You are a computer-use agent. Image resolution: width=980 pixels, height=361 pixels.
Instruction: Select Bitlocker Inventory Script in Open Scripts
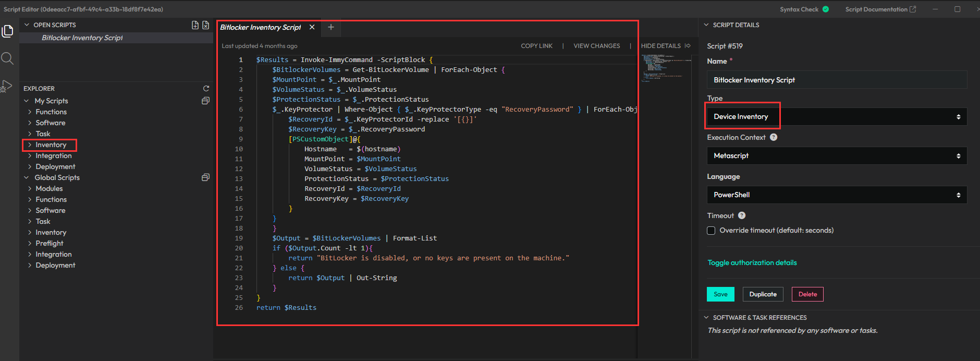82,38
